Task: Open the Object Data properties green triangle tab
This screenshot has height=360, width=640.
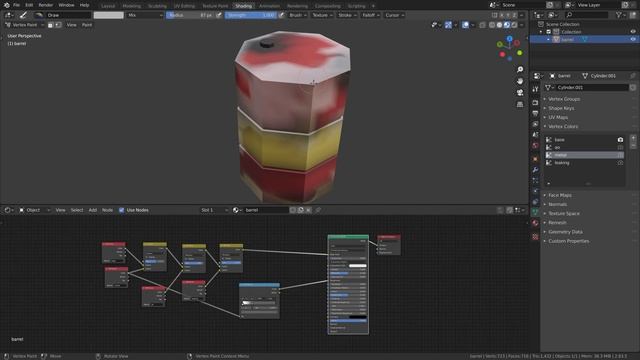Action: (535, 212)
